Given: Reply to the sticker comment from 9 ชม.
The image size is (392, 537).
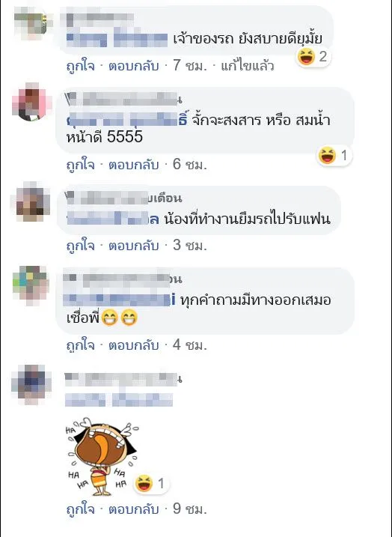Looking at the screenshot, I should 134,509.
